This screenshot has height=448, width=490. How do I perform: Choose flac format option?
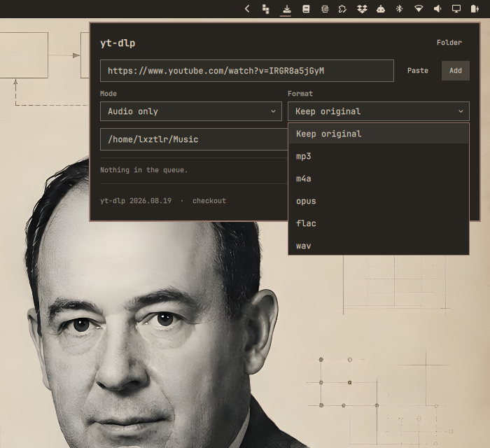(x=379, y=223)
